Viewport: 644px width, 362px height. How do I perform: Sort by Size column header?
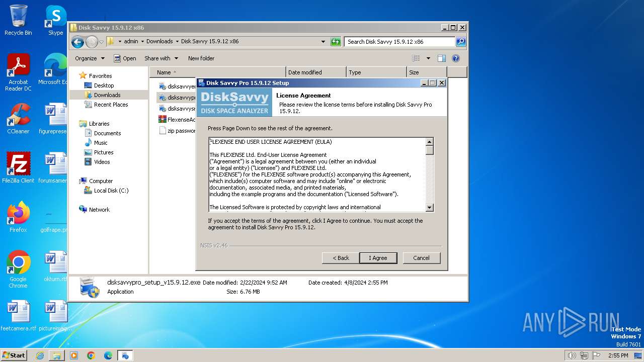(x=427, y=72)
